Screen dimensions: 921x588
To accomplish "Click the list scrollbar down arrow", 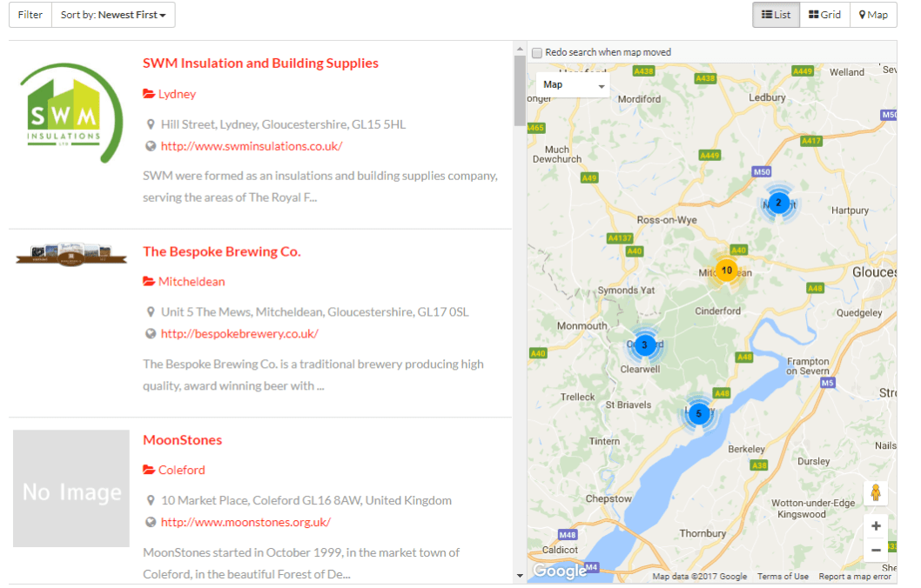I will (x=519, y=576).
